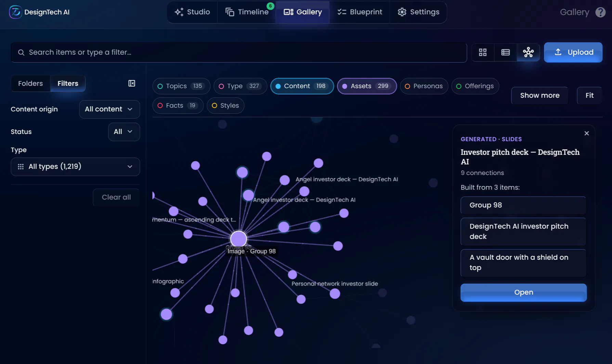Screen dimensions: 612x364
Task: Select the graph network view icon
Action: point(528,52)
